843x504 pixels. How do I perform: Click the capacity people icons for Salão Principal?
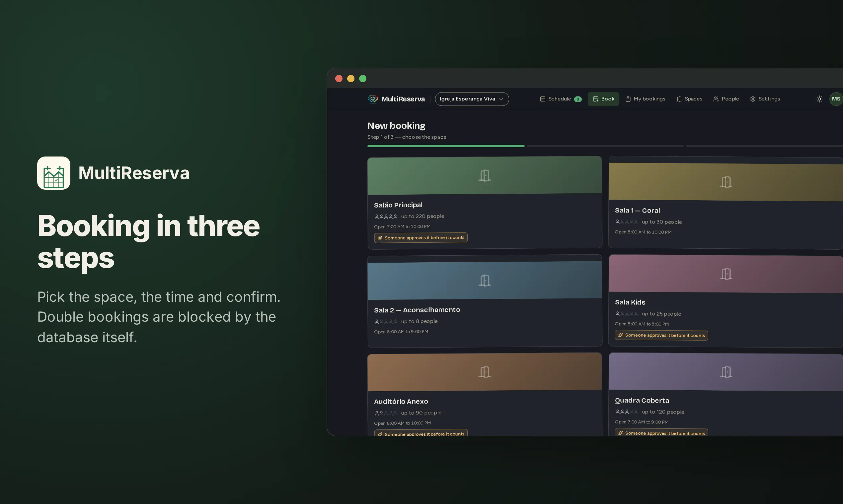point(385,216)
